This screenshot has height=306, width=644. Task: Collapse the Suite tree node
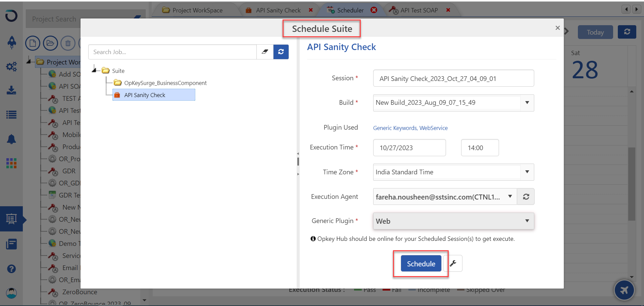tap(94, 70)
